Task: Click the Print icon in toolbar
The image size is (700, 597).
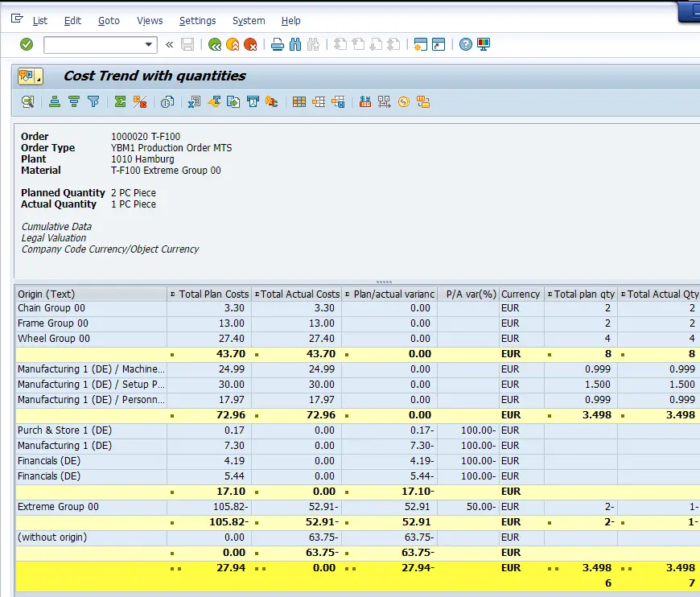Action: point(277,44)
